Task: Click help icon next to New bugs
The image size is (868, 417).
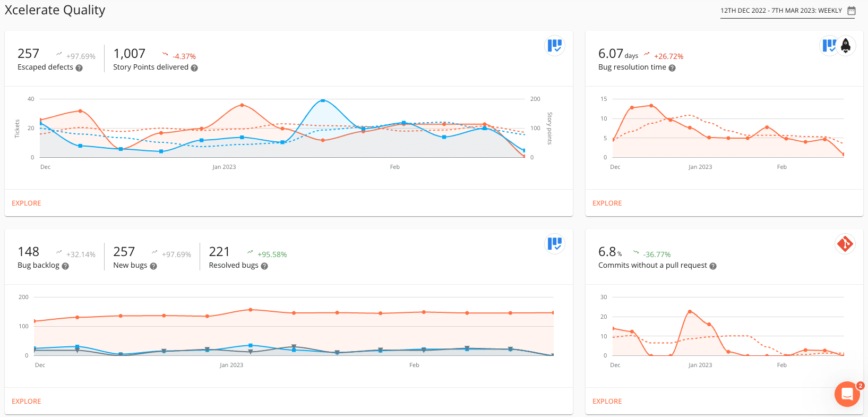Action: click(x=153, y=266)
